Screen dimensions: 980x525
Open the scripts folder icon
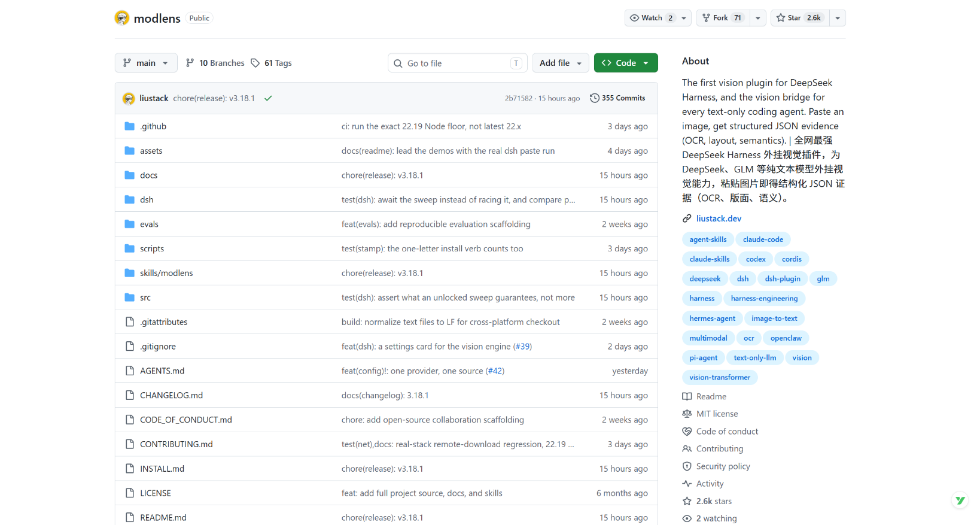pyautogui.click(x=129, y=248)
